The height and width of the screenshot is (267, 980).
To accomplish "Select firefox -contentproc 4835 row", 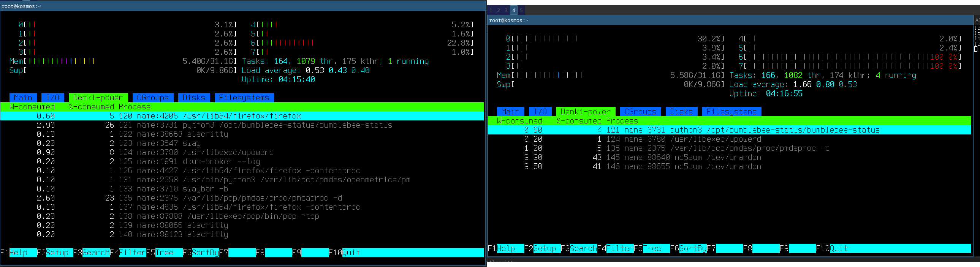I will pos(242,207).
